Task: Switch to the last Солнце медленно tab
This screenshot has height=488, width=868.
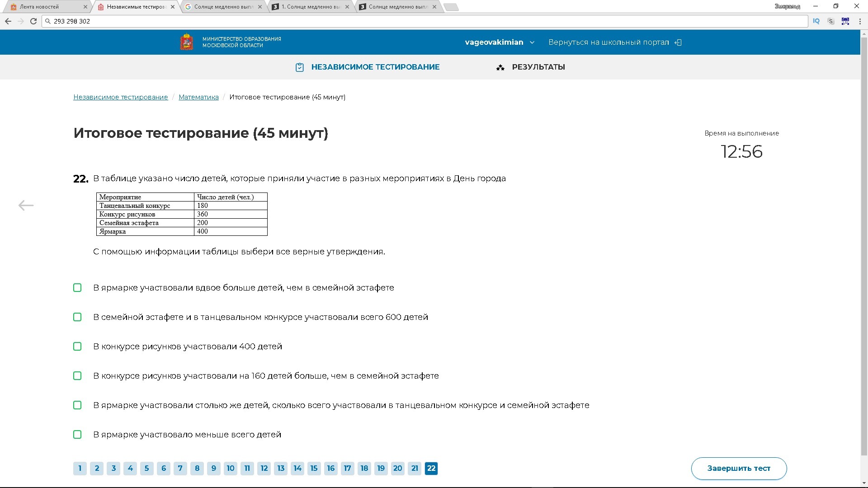Action: point(398,7)
